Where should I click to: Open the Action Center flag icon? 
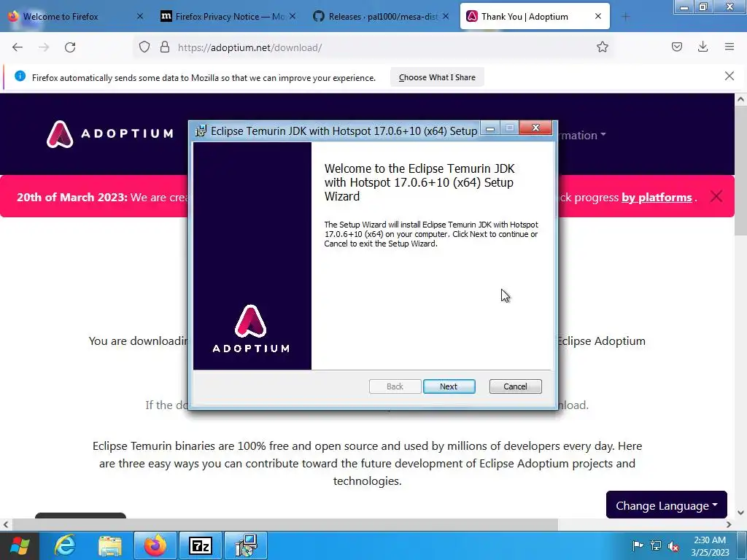tap(638, 545)
